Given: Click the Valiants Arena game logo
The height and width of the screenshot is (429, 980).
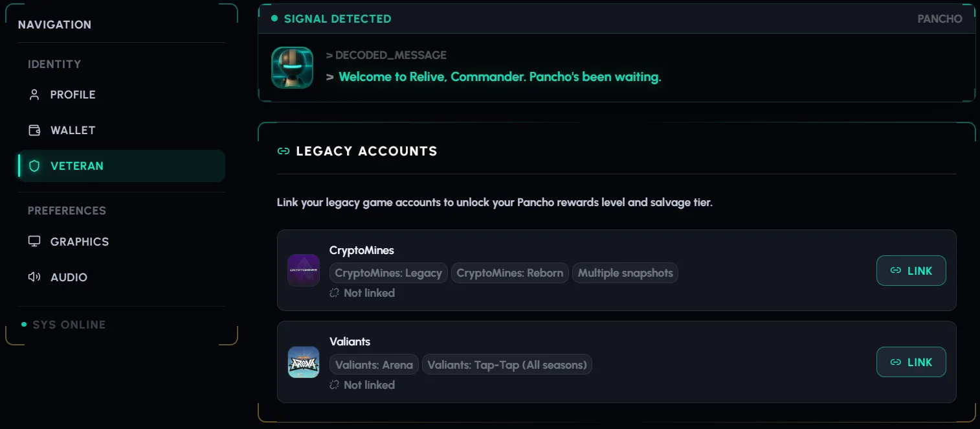Looking at the screenshot, I should point(304,362).
